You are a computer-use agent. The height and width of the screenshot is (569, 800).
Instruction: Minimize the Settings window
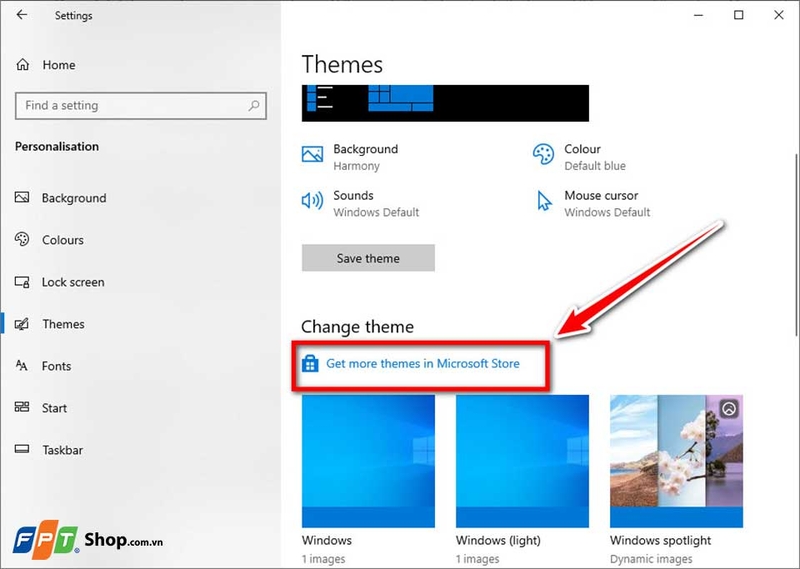(698, 15)
